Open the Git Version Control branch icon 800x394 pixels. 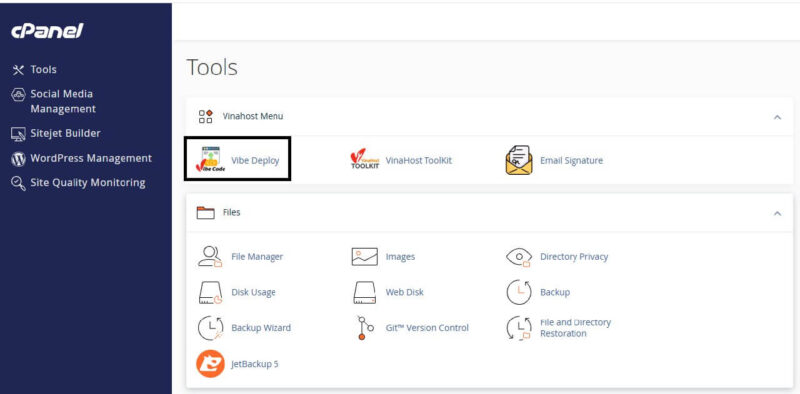(x=365, y=328)
